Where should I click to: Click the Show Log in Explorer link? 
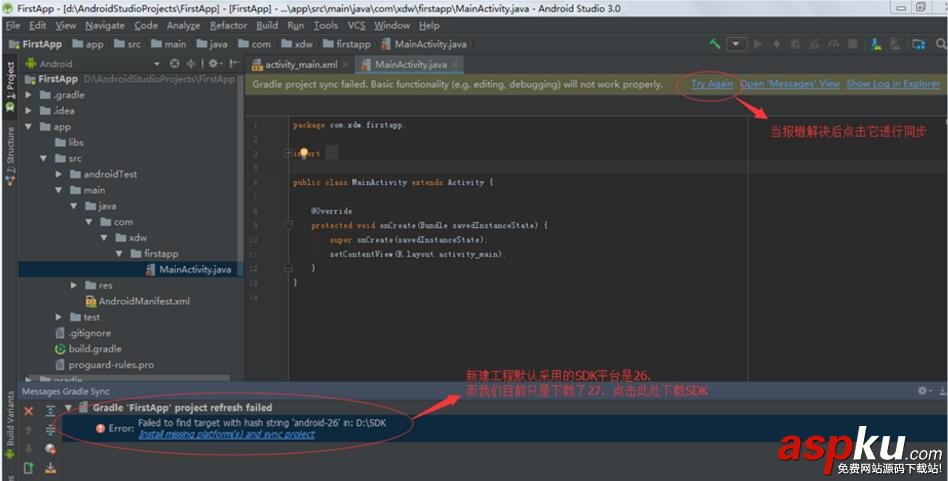[894, 84]
